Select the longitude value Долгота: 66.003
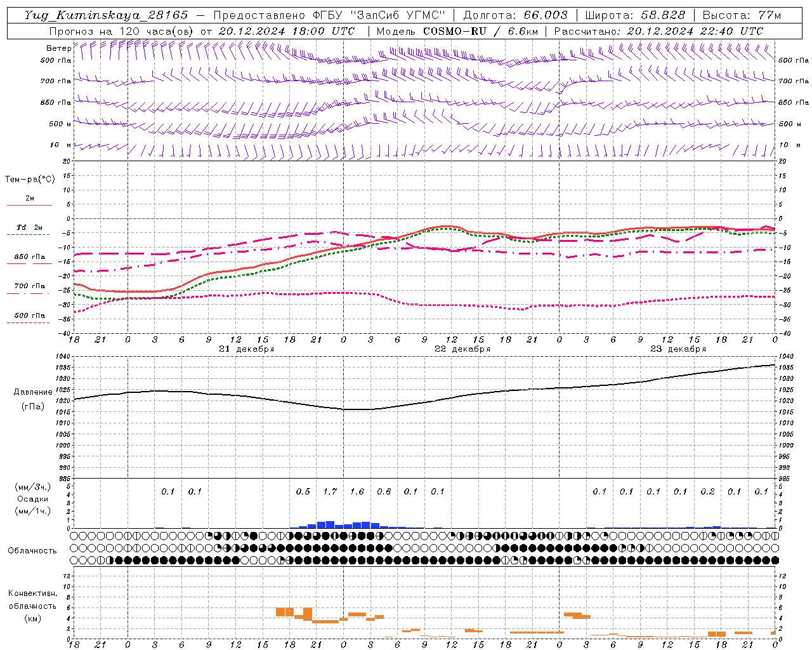The width and height of the screenshot is (812, 650). pyautogui.click(x=516, y=15)
